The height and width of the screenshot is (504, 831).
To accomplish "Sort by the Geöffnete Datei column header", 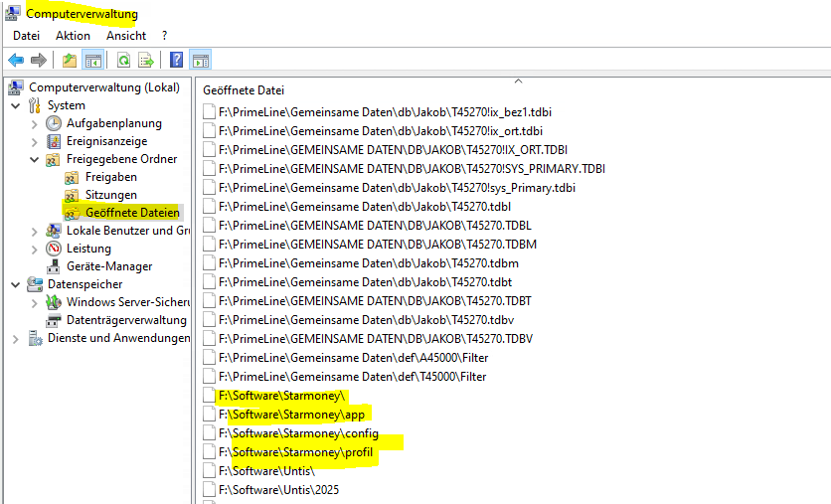I will click(x=244, y=90).
